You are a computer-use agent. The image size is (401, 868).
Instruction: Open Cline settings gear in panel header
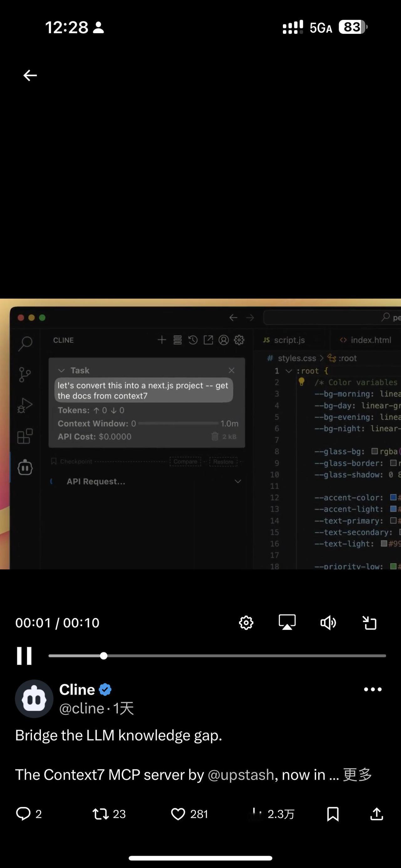point(239,340)
